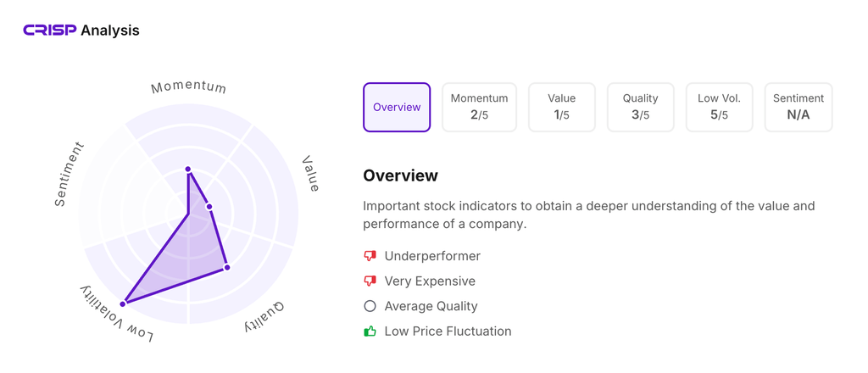This screenshot has height=373, width=868.
Task: Click the Quality data point on radar chart
Action: [x=227, y=268]
